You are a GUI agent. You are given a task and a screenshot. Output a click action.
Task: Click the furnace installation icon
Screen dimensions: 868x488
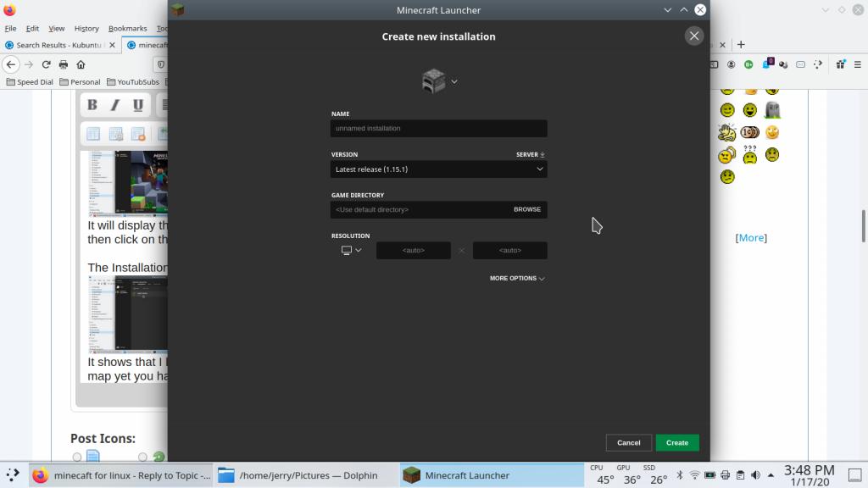[433, 81]
